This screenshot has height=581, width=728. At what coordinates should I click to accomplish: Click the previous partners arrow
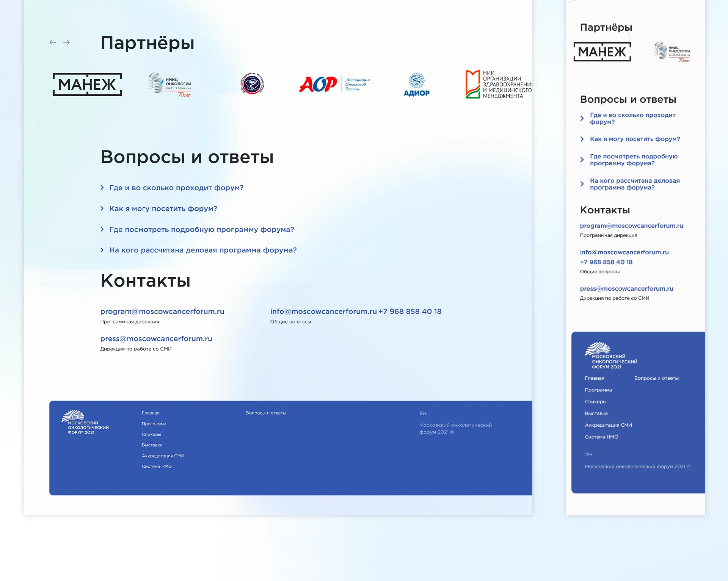coord(53,42)
